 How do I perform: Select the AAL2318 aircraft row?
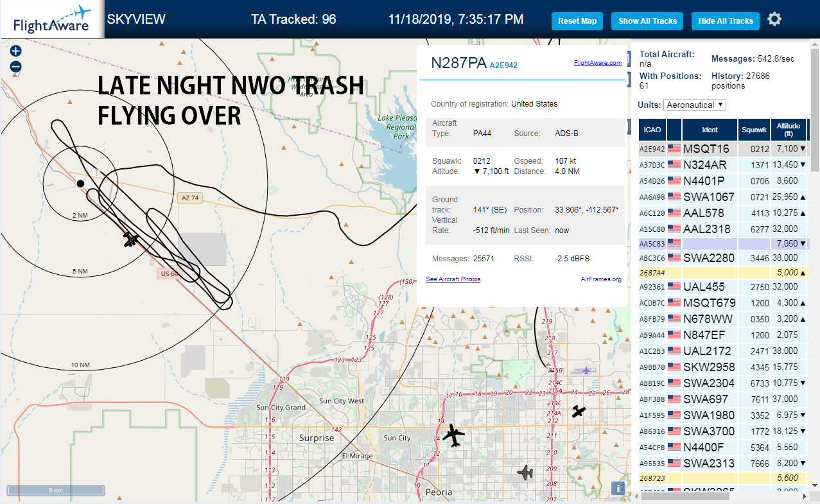723,229
